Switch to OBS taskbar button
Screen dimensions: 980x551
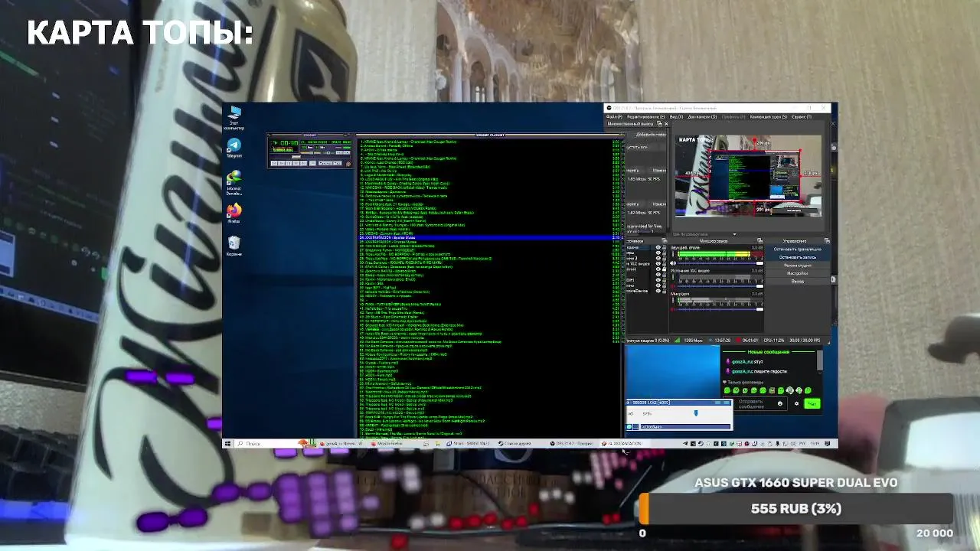pos(574,444)
